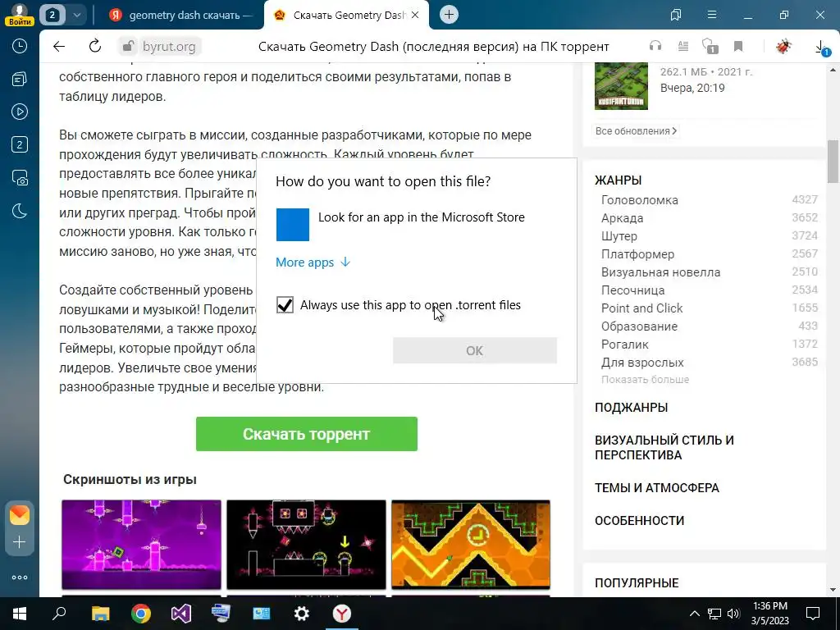Expand the ПОДЖАНРЫ section
This screenshot has height=630, width=840.
[x=631, y=408]
